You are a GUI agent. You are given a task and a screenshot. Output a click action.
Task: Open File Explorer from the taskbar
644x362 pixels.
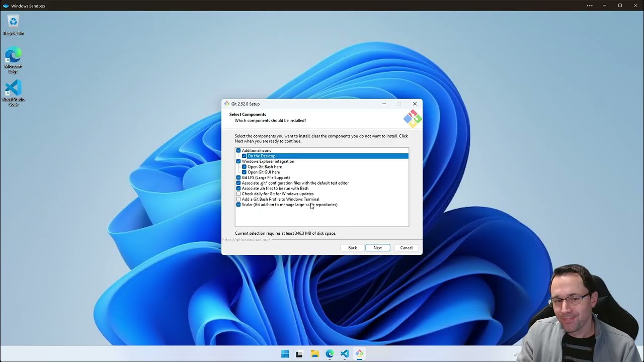314,354
